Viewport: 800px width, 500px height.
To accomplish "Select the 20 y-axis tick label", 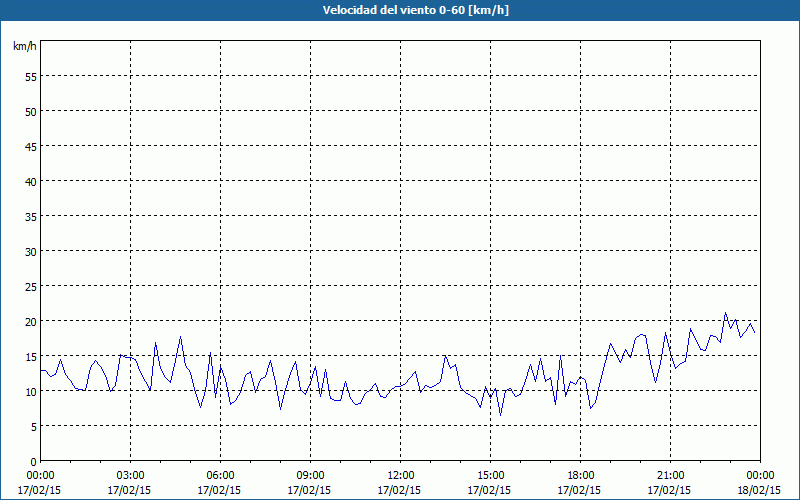I will pos(31,321).
